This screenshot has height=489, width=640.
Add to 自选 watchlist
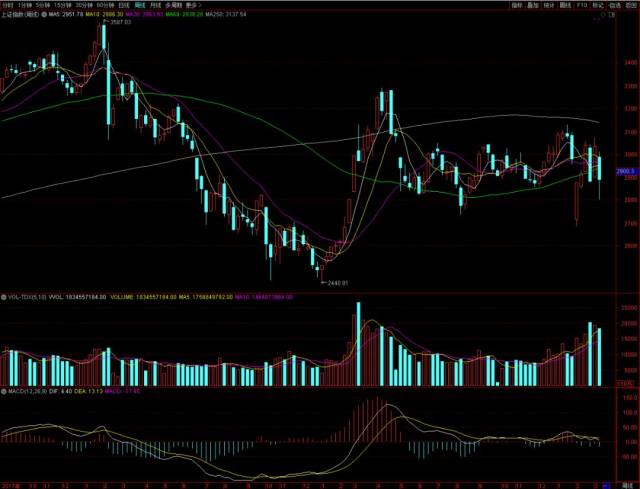click(614, 5)
